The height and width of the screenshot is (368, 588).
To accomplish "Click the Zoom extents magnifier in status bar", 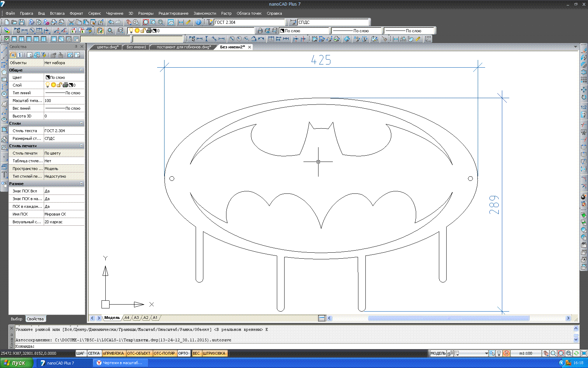I will coord(561,353).
